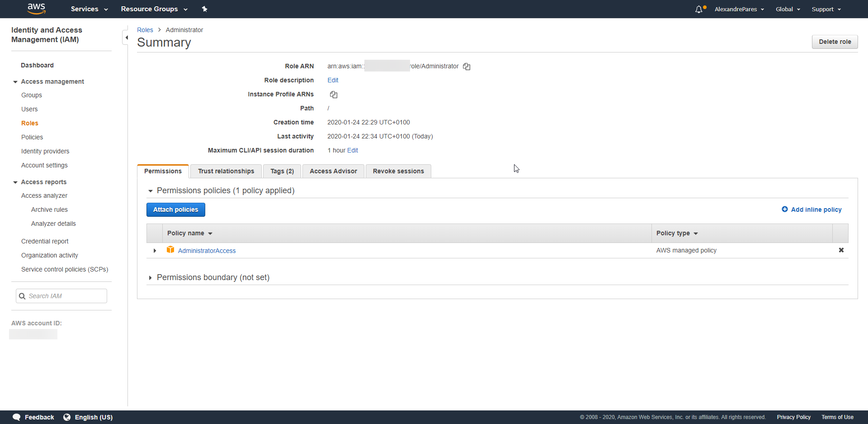This screenshot has height=424, width=868.
Task: Switch to the Access Advisor tab
Action: click(x=333, y=171)
